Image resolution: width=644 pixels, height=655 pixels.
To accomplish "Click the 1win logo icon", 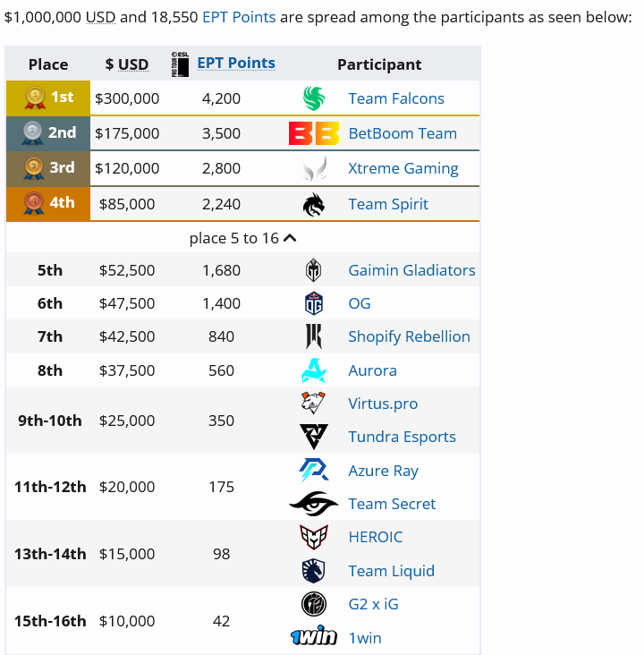I will click(313, 637).
